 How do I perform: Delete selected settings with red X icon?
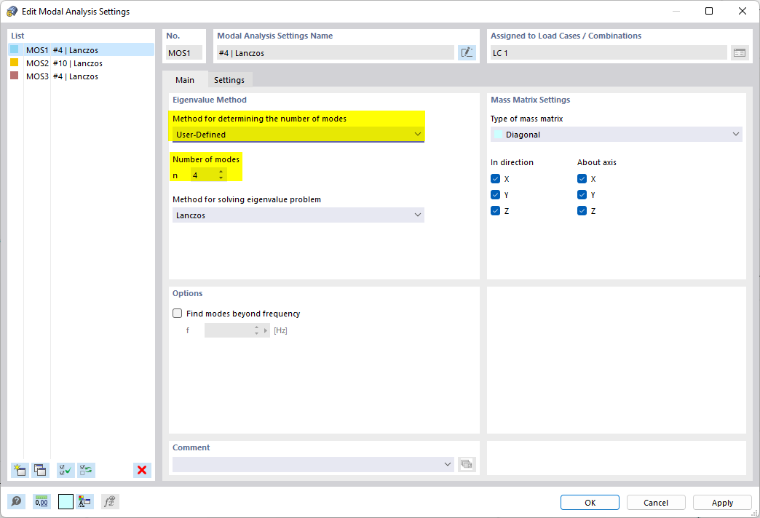[142, 470]
